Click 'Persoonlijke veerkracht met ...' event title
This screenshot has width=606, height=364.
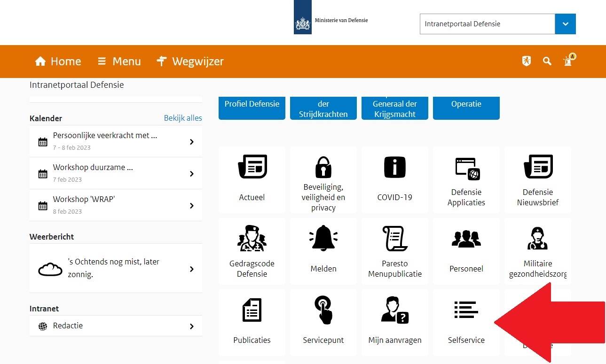[105, 136]
